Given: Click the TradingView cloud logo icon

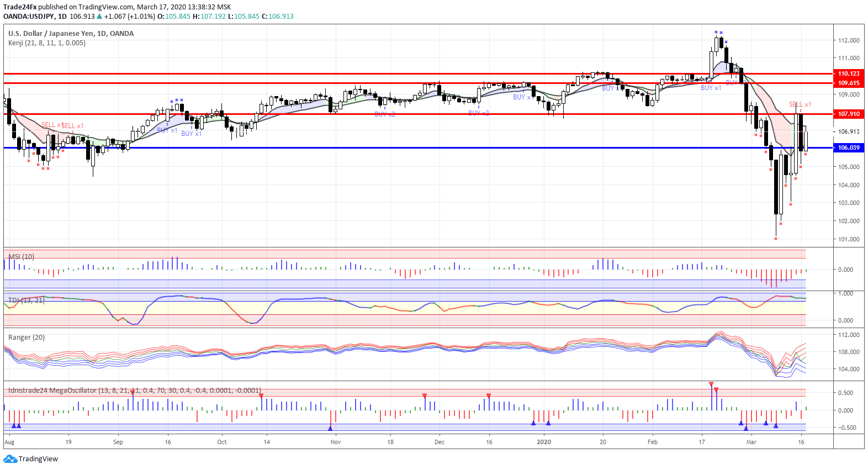Looking at the screenshot, I should tap(10, 459).
